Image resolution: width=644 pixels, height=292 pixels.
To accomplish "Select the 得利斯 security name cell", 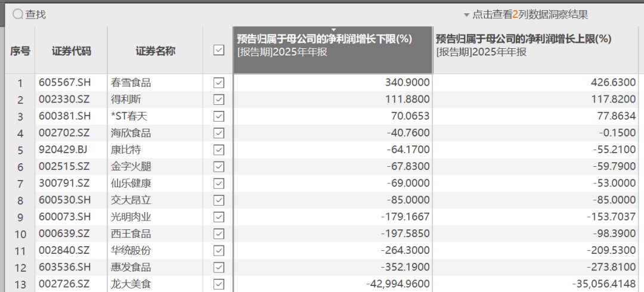I will click(x=126, y=100).
